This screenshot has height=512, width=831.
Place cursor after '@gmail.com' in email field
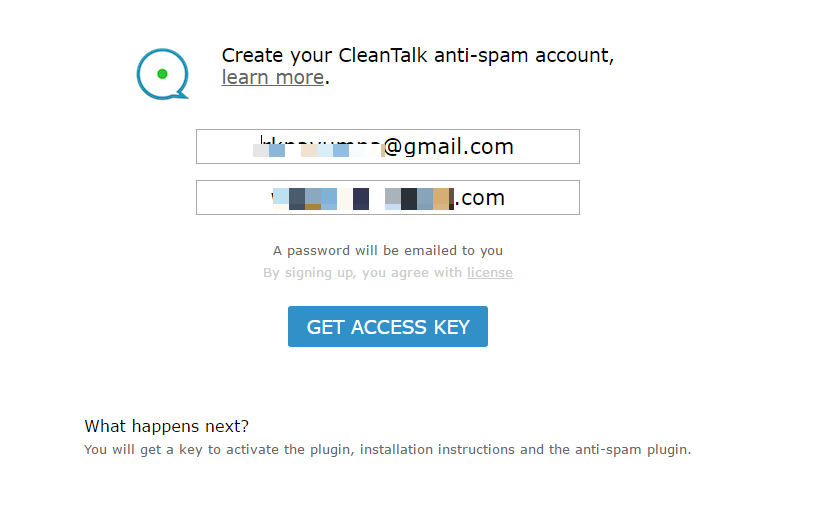coord(515,147)
